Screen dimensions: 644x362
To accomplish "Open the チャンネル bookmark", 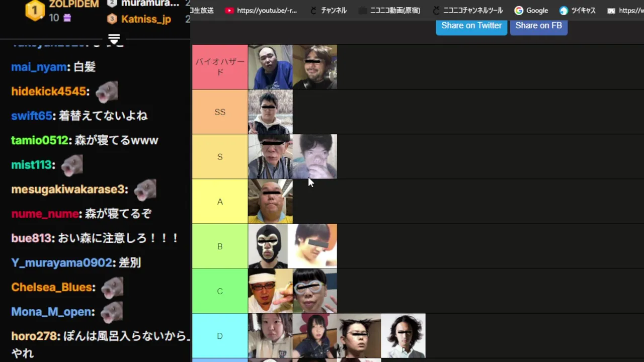I will [328, 10].
